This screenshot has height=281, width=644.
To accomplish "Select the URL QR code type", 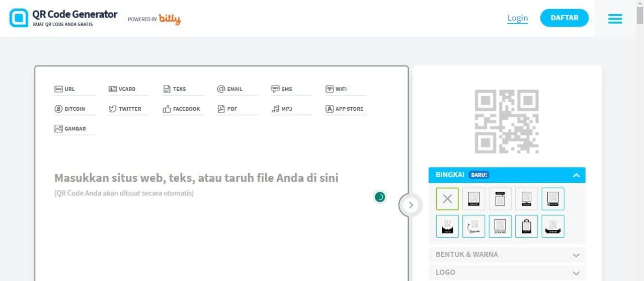I will tap(64, 89).
